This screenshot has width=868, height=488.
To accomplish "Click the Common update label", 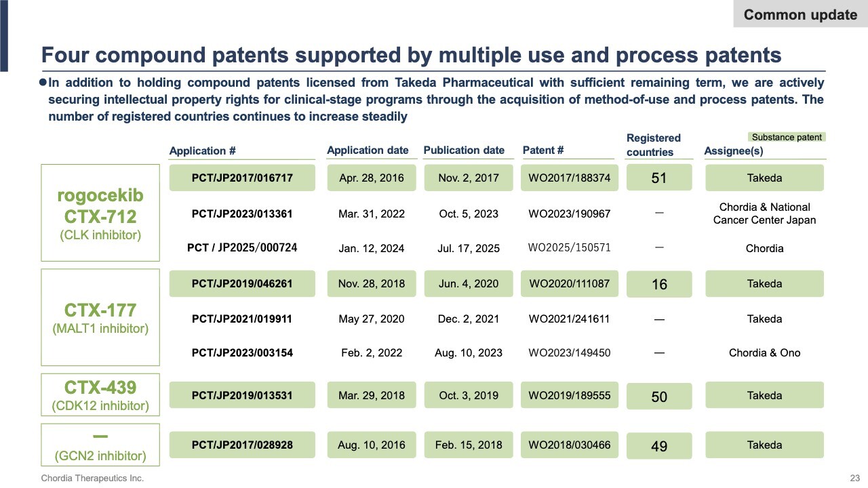I will (x=800, y=14).
